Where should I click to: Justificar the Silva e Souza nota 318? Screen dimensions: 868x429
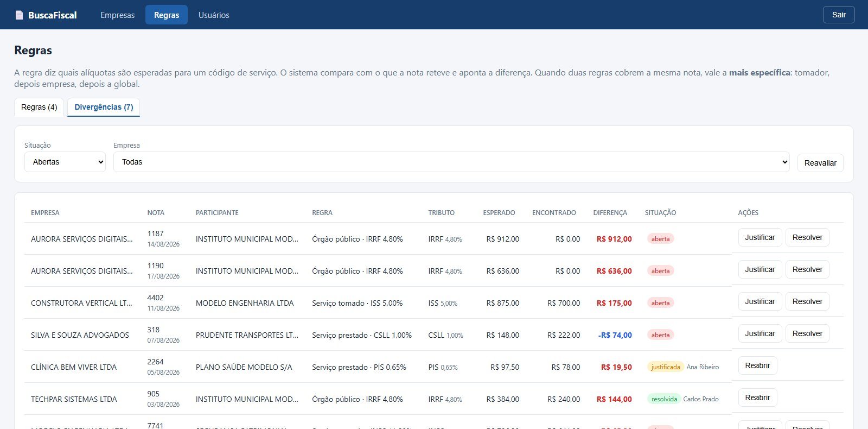point(760,333)
